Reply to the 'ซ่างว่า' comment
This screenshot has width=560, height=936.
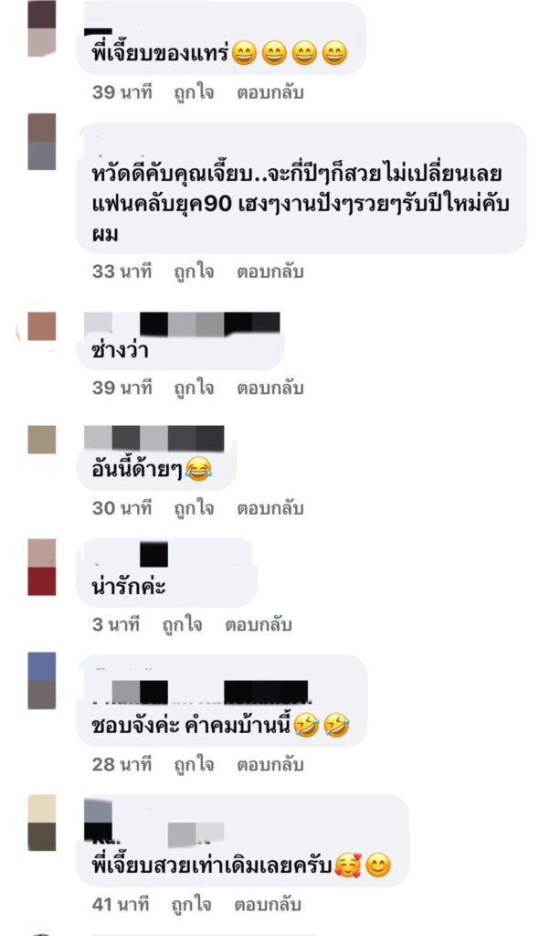click(270, 388)
